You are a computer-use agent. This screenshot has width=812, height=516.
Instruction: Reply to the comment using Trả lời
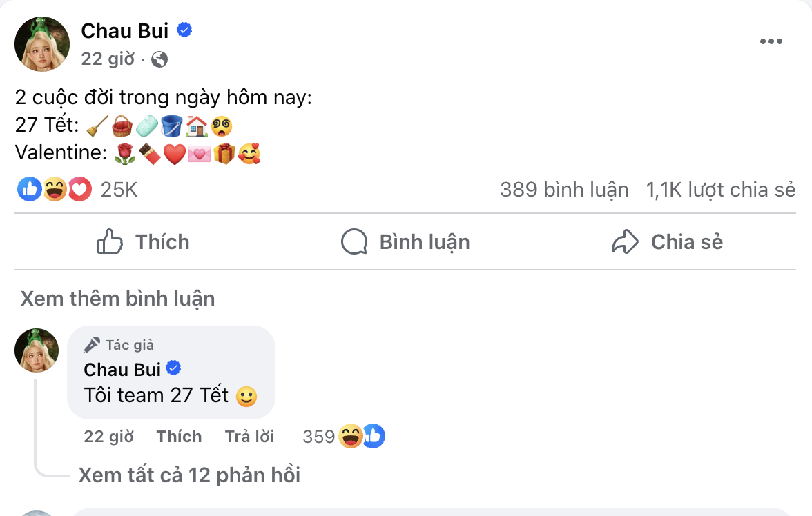(249, 436)
